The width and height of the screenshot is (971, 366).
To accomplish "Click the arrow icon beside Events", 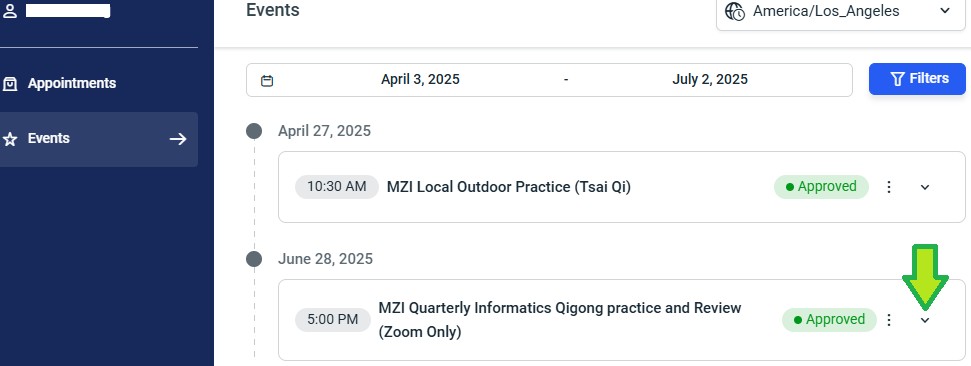I will [178, 139].
